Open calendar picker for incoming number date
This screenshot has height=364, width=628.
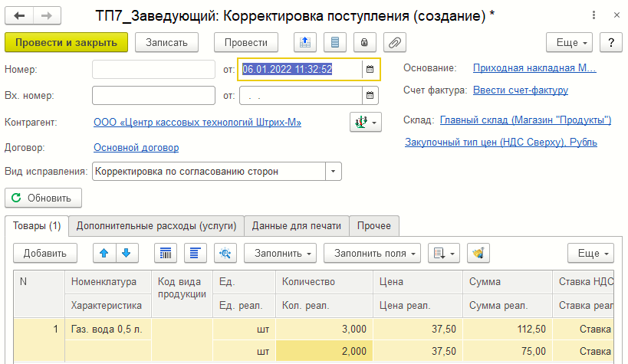[x=370, y=96]
